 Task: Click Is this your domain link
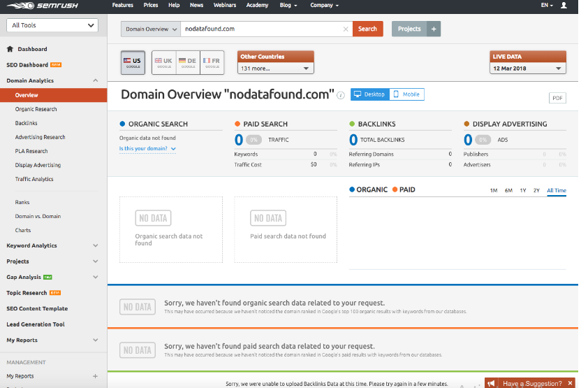click(147, 149)
